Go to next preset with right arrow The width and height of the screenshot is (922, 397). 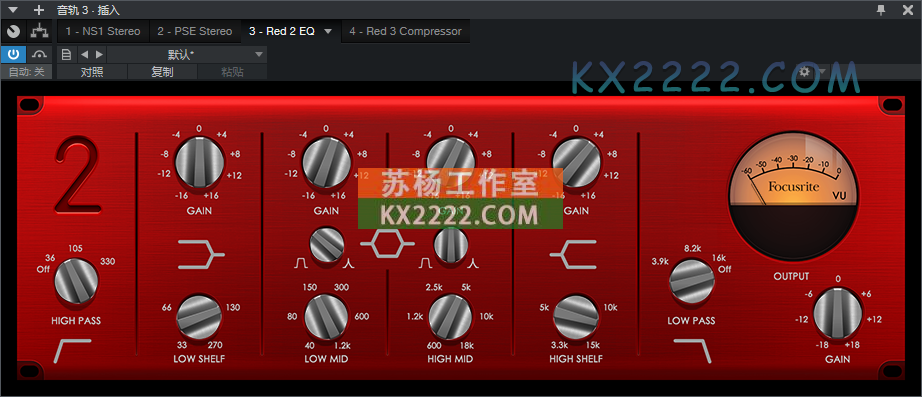pos(99,55)
